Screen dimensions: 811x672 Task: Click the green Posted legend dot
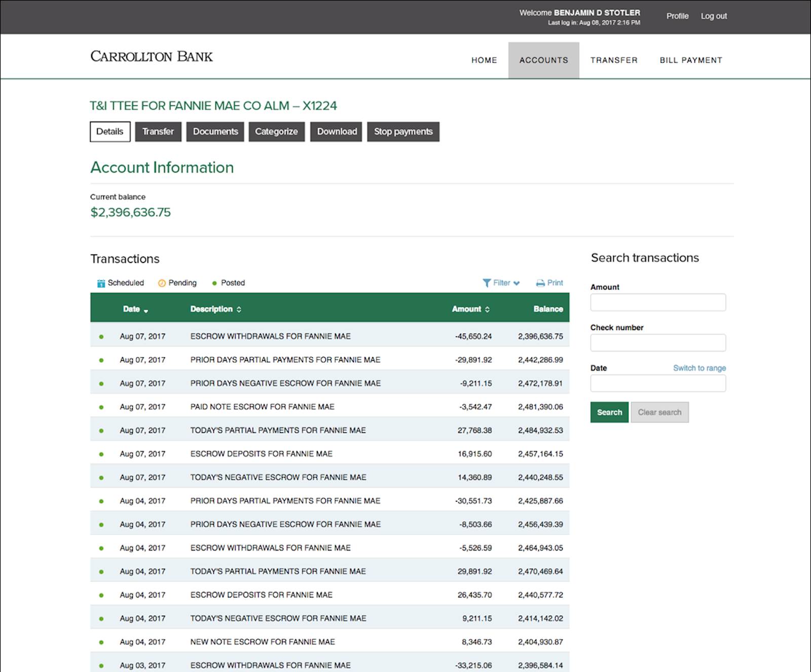[x=214, y=283]
